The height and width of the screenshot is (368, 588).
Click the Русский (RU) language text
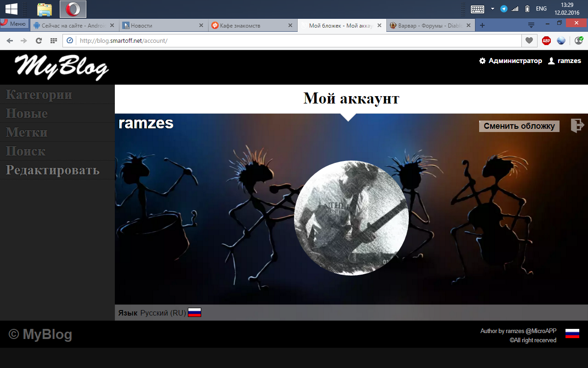pyautogui.click(x=163, y=313)
